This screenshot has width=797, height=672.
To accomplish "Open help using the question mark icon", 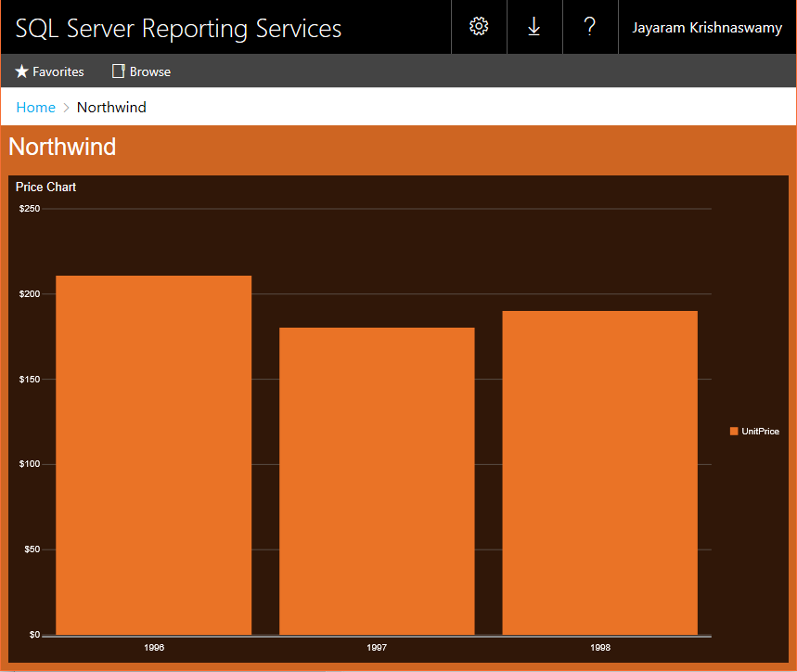I will [x=590, y=27].
